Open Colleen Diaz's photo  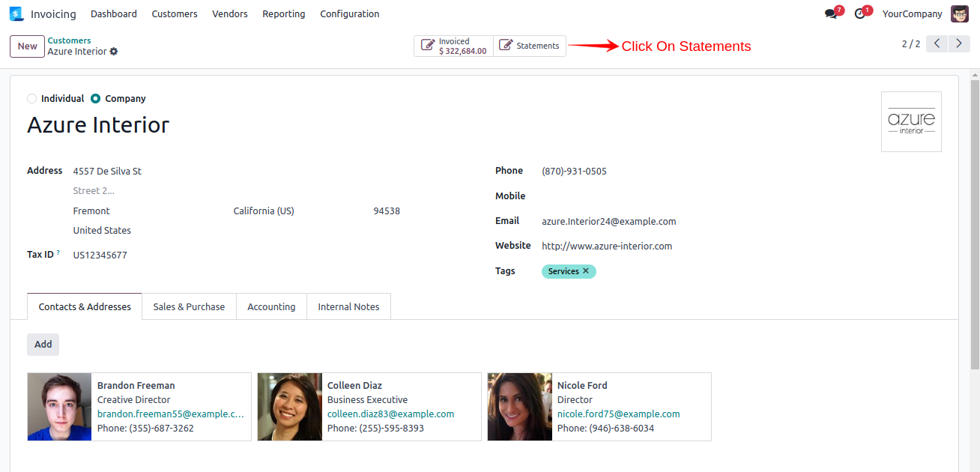(289, 407)
